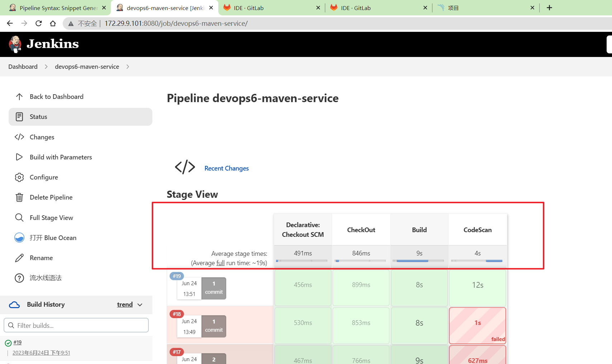Screen dimensions: 612x364
Task: Click the Back to Dashboard arrow icon
Action: [x=19, y=97]
